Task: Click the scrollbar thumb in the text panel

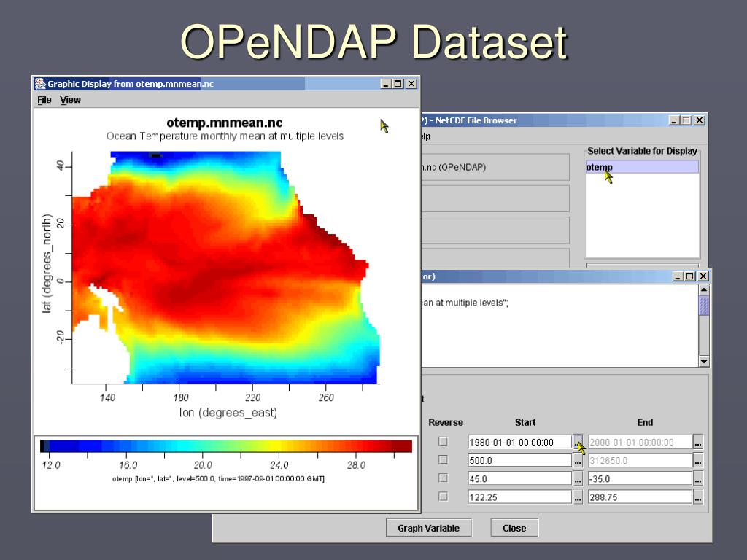Action: pyautogui.click(x=704, y=306)
